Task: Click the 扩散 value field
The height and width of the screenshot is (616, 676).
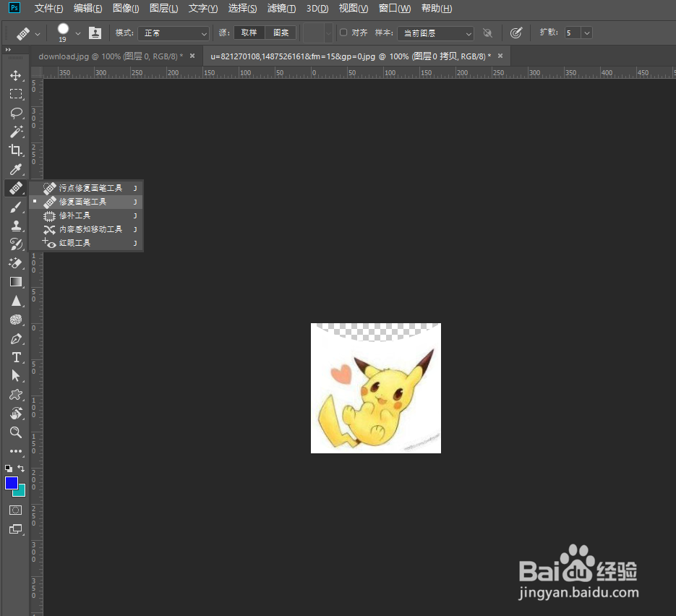Action: (573, 33)
